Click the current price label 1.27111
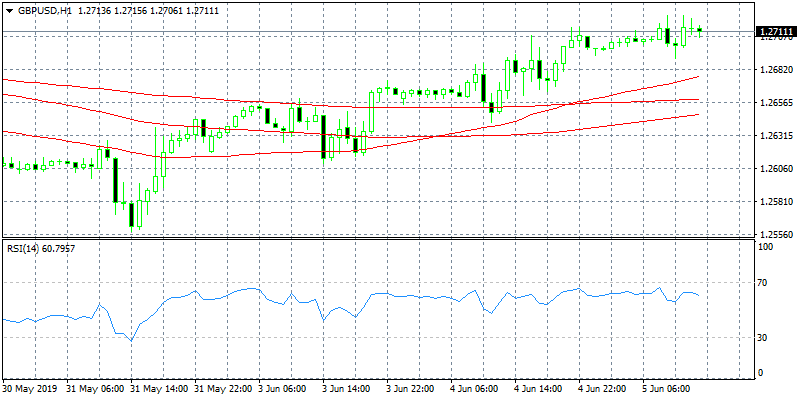 776,33
